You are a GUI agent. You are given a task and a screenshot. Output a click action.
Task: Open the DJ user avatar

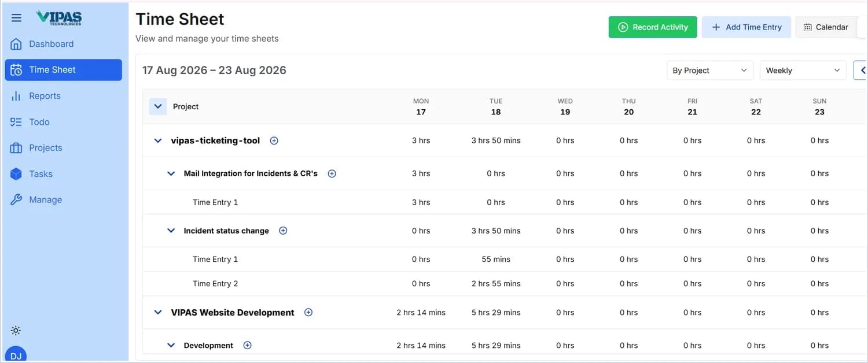tap(16, 355)
